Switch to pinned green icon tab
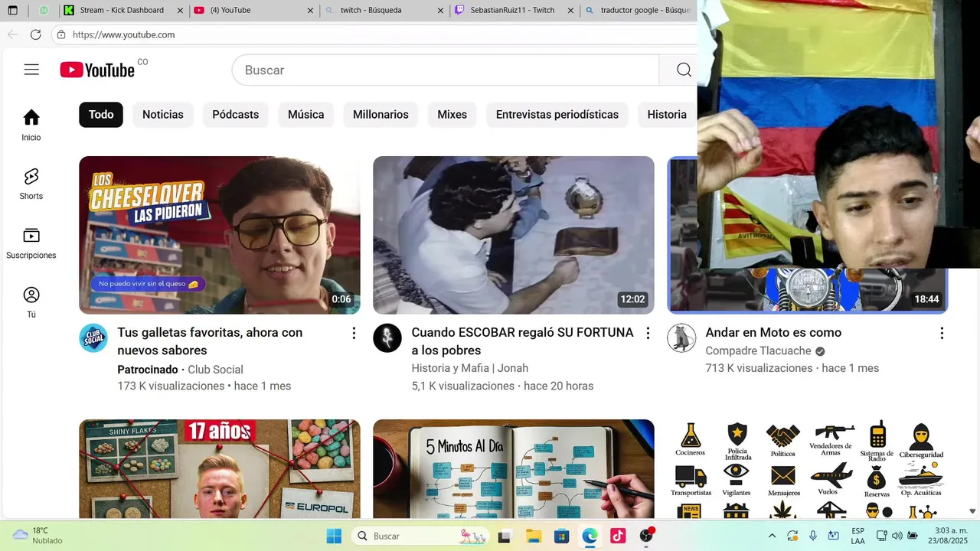Viewport: 980px width, 551px height. coord(44,10)
